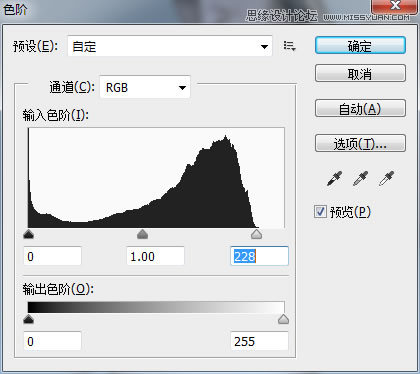
Task: Click the histogram display
Action: 156,178
